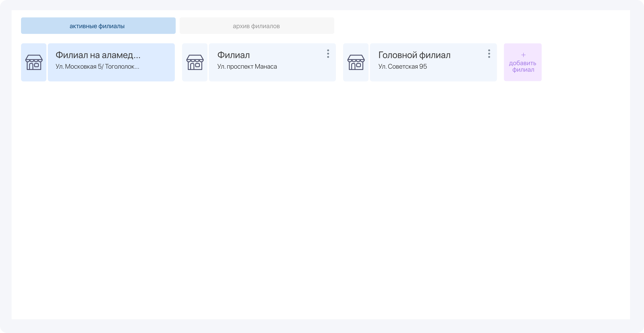Select the Филиал на аламед... card title
Screen dimensions: 644x333
click(x=98, y=55)
